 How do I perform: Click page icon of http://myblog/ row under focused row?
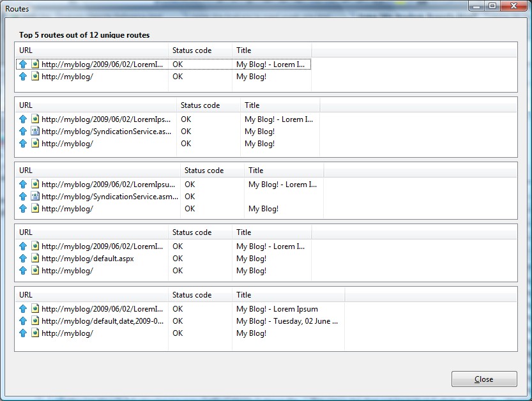[35, 77]
